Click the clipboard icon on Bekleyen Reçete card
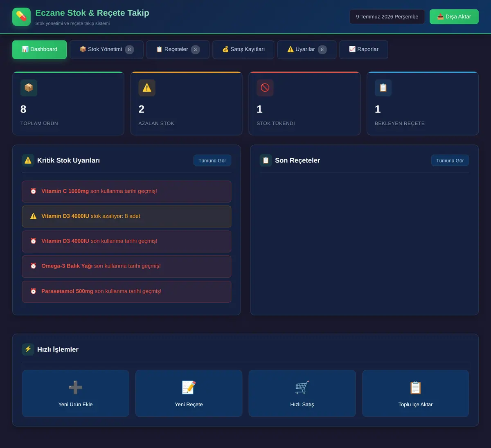This screenshot has width=491, height=448. (383, 88)
